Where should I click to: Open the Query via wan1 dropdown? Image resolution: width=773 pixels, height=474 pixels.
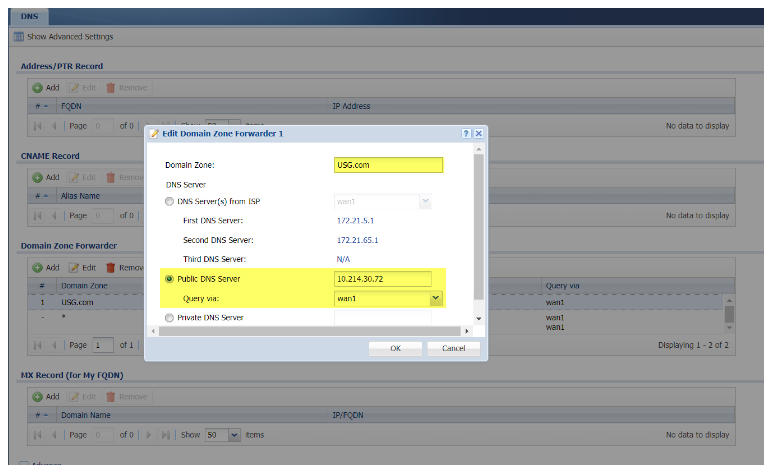click(x=435, y=298)
